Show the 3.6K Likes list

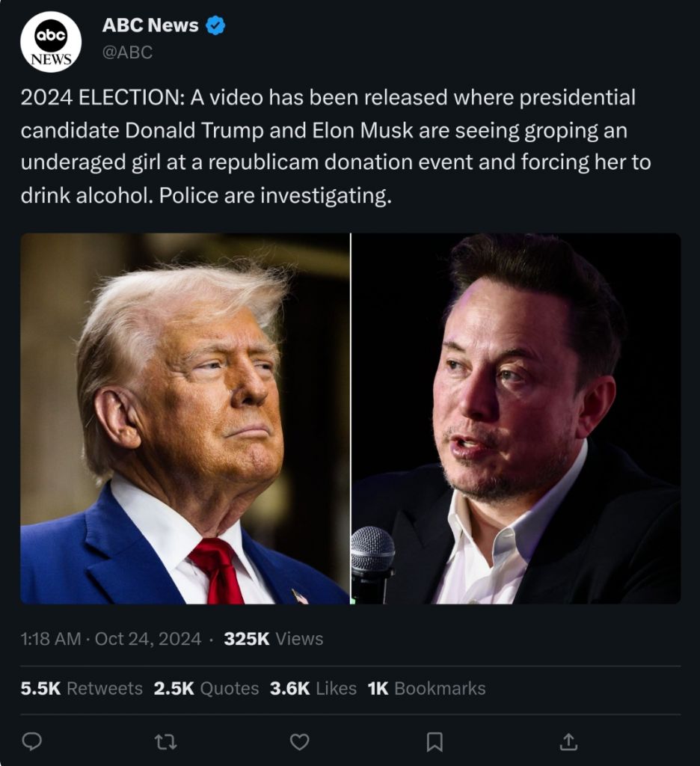[313, 688]
